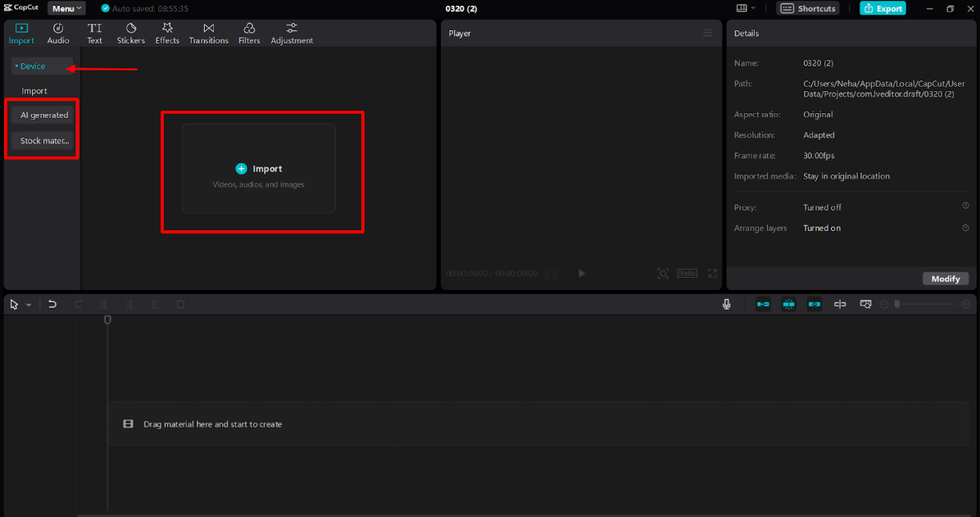This screenshot has height=517, width=980.
Task: Show Arrange layers info icon
Action: point(965,228)
